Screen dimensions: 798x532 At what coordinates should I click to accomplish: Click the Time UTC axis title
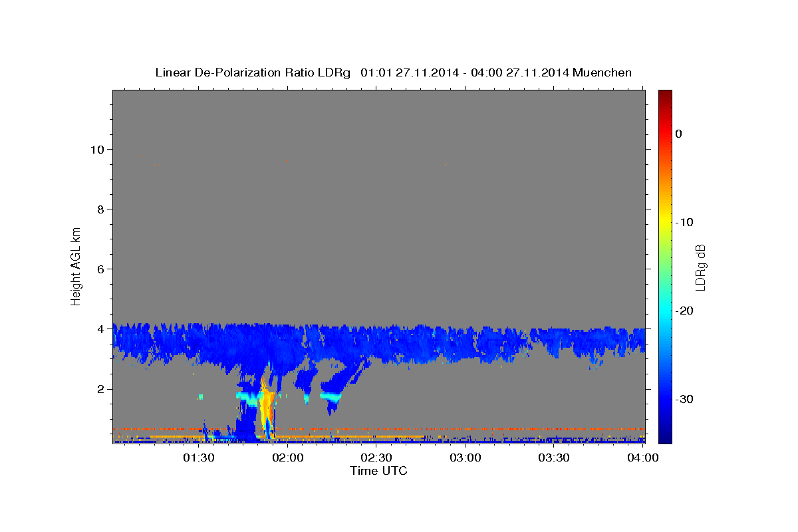click(378, 471)
